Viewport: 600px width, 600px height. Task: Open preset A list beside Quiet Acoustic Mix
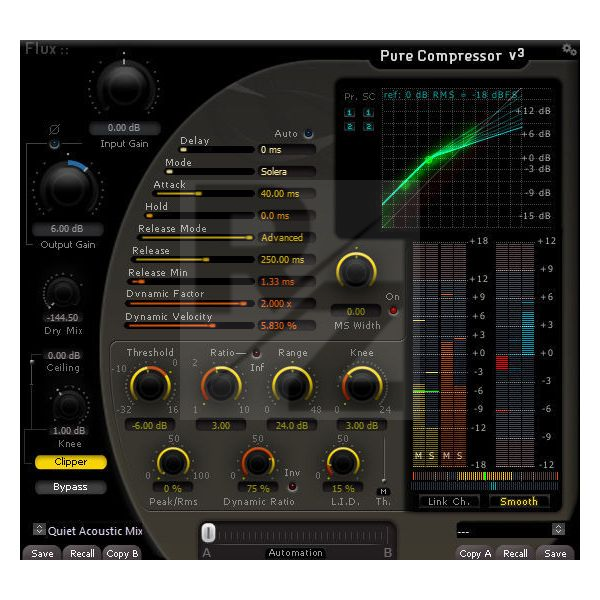click(39, 529)
